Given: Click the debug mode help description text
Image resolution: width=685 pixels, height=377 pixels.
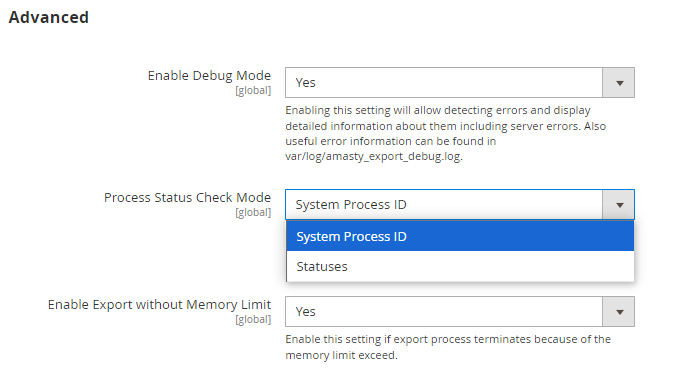Looking at the screenshot, I should [x=446, y=133].
